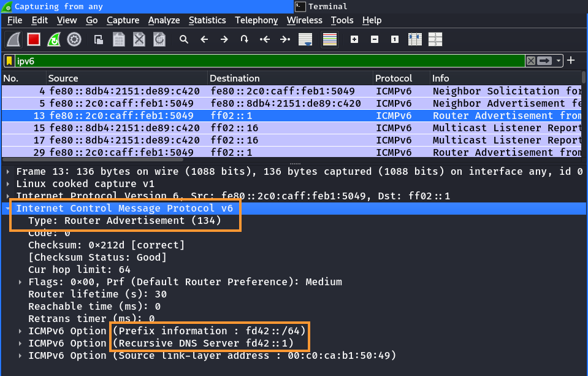This screenshot has width=588, height=376.
Task: Open the Analyze menu
Action: point(164,20)
